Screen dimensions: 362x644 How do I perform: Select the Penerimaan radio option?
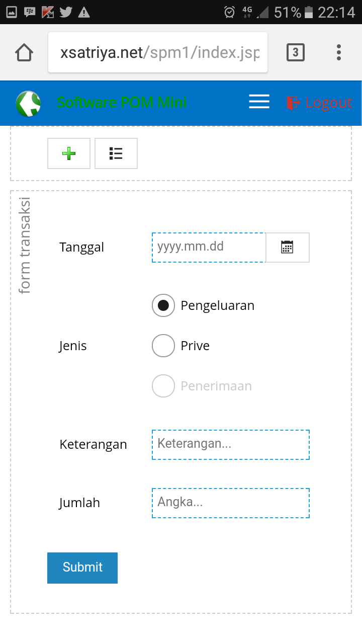(x=163, y=386)
